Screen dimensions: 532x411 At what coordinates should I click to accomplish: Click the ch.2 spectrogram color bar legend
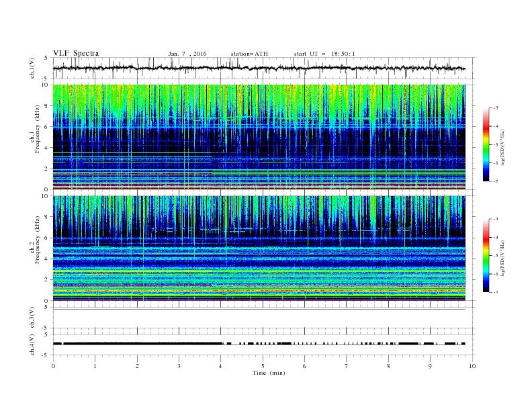(x=486, y=255)
